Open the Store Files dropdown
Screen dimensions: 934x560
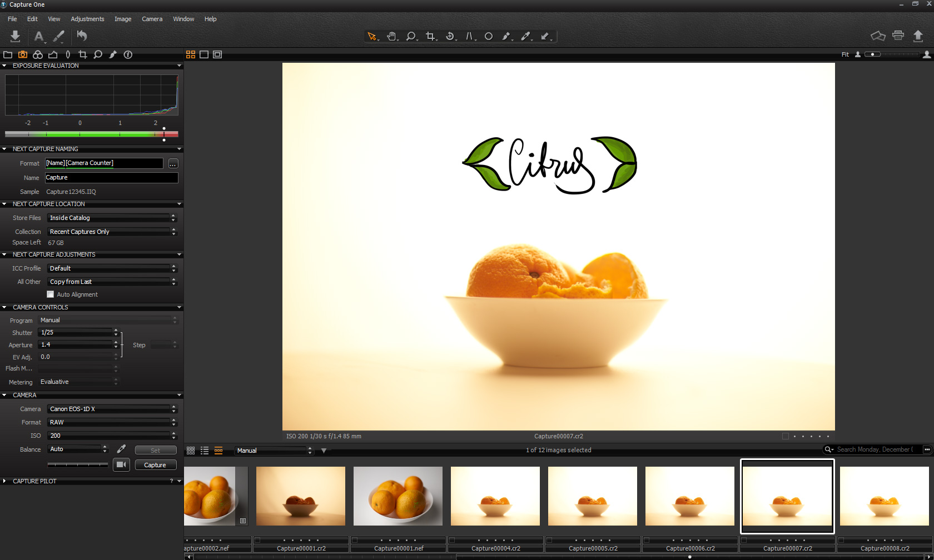point(111,218)
